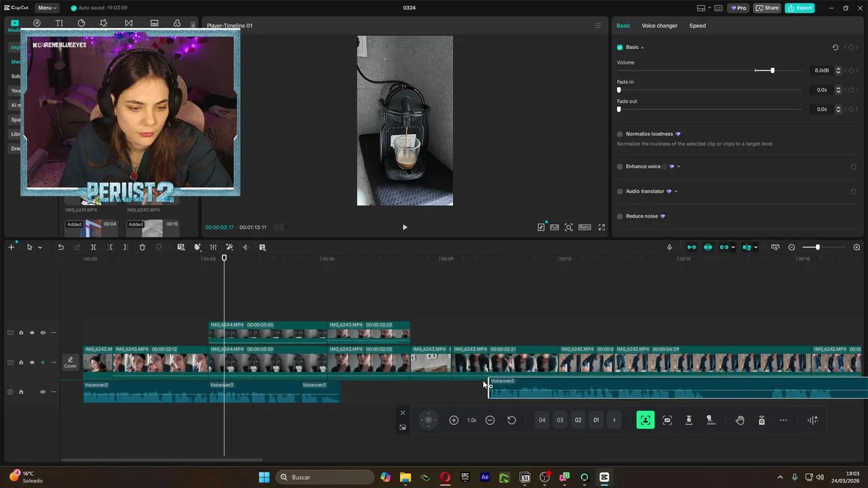Image resolution: width=868 pixels, height=488 pixels.
Task: Open the Ratio button in player
Action: tap(585, 228)
